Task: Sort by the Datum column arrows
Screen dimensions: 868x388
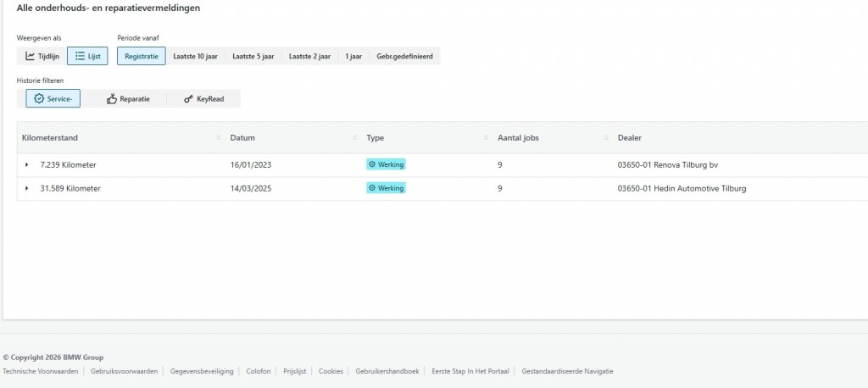Action: [355, 138]
